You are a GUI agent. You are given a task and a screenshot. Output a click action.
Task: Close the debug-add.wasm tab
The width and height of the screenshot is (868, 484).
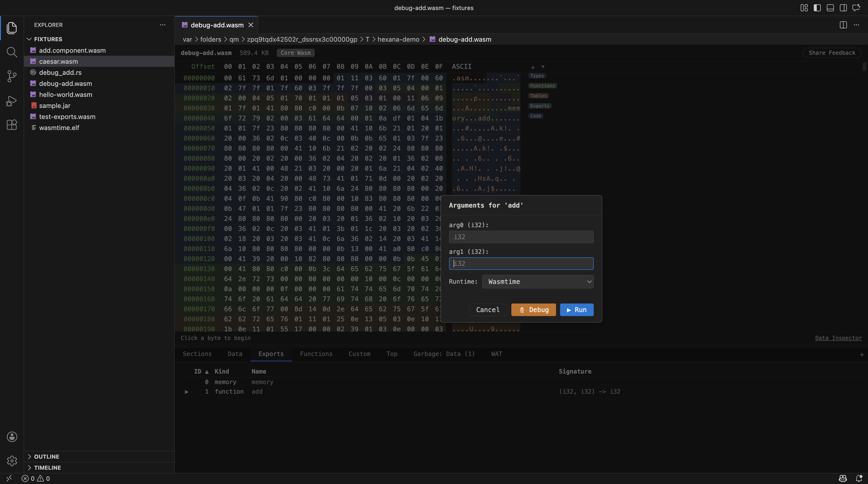point(251,25)
